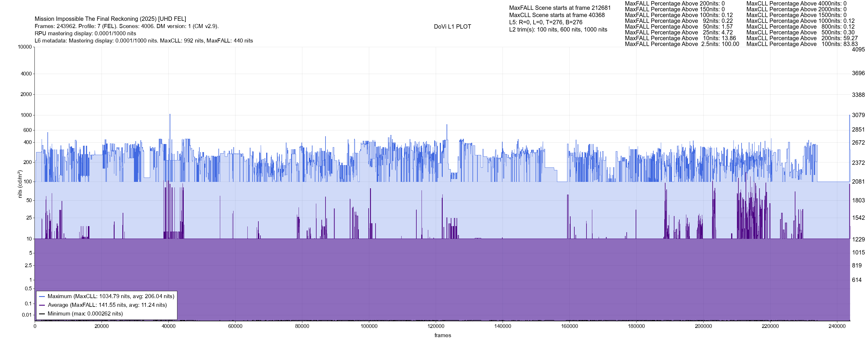The image size is (868, 347).
Task: Click 'MaxFALL Scene starts at frame 212681' text
Action: pyautogui.click(x=560, y=8)
